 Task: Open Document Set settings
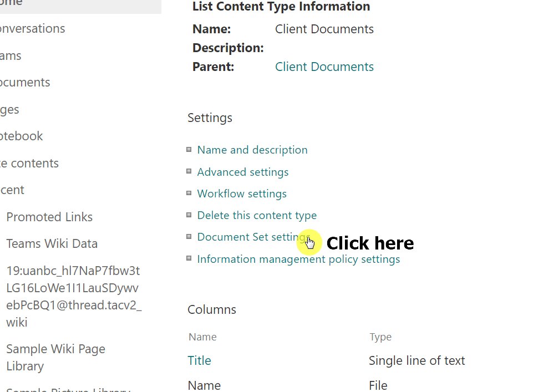[x=253, y=237]
